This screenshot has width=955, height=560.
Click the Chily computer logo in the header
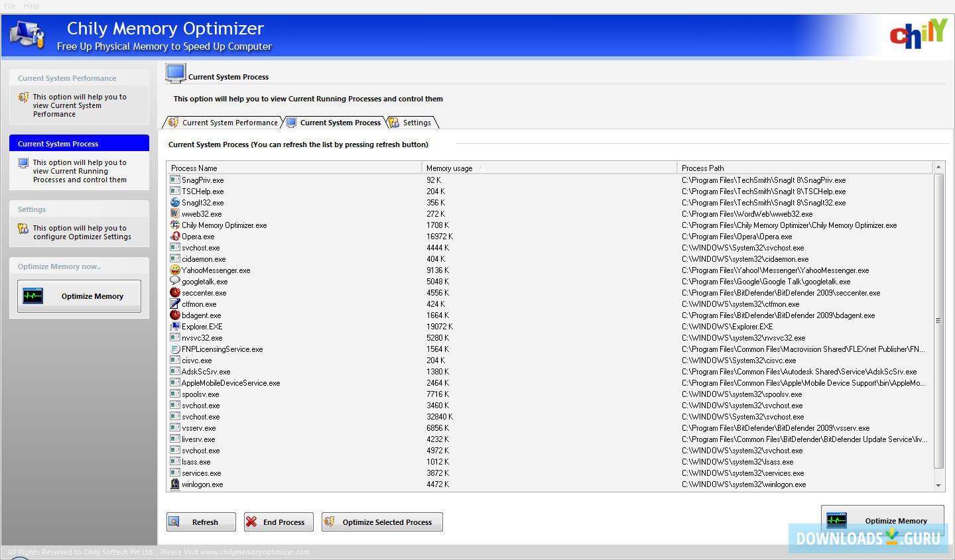coord(28,34)
